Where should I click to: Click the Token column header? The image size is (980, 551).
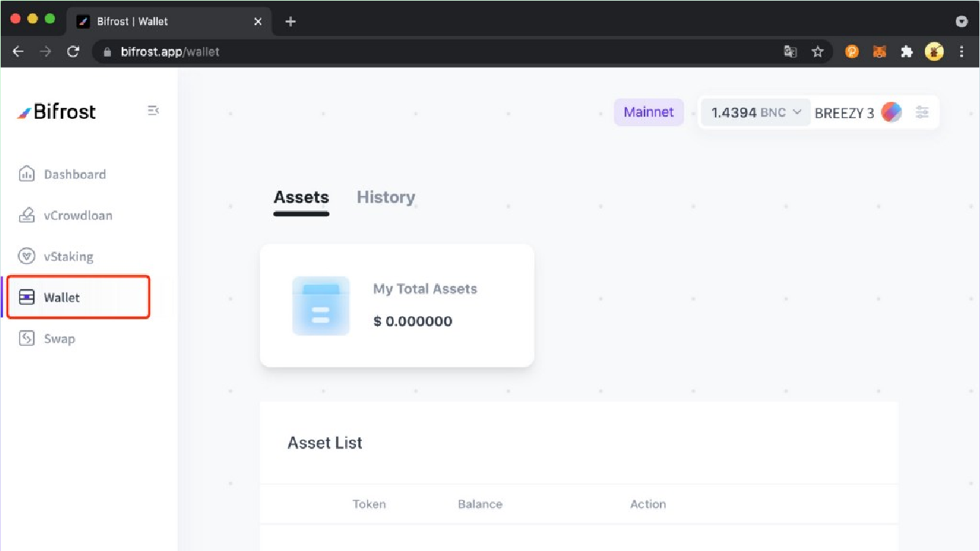(369, 504)
